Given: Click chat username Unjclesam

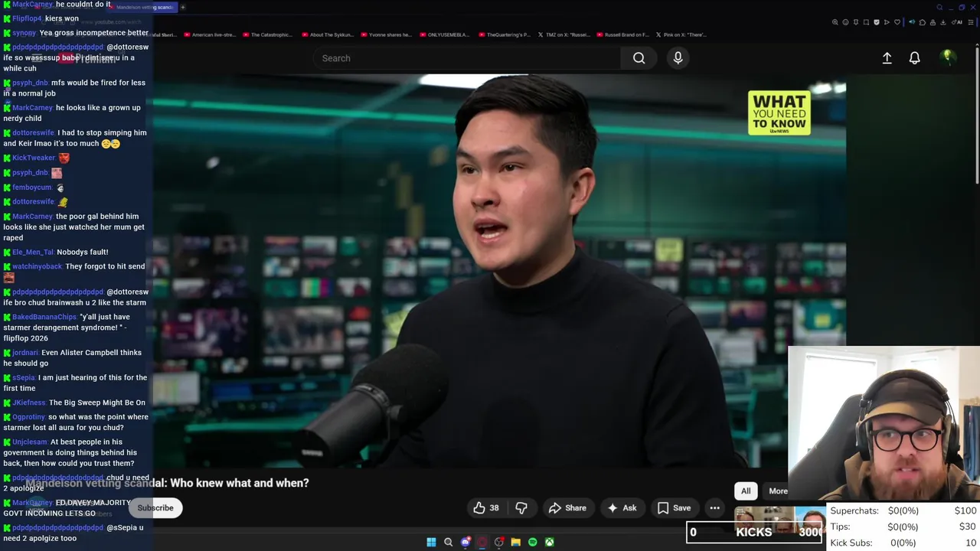Looking at the screenshot, I should tap(30, 442).
